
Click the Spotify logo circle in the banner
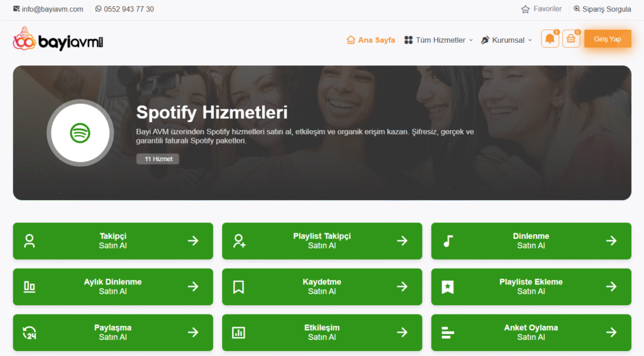pos(80,133)
